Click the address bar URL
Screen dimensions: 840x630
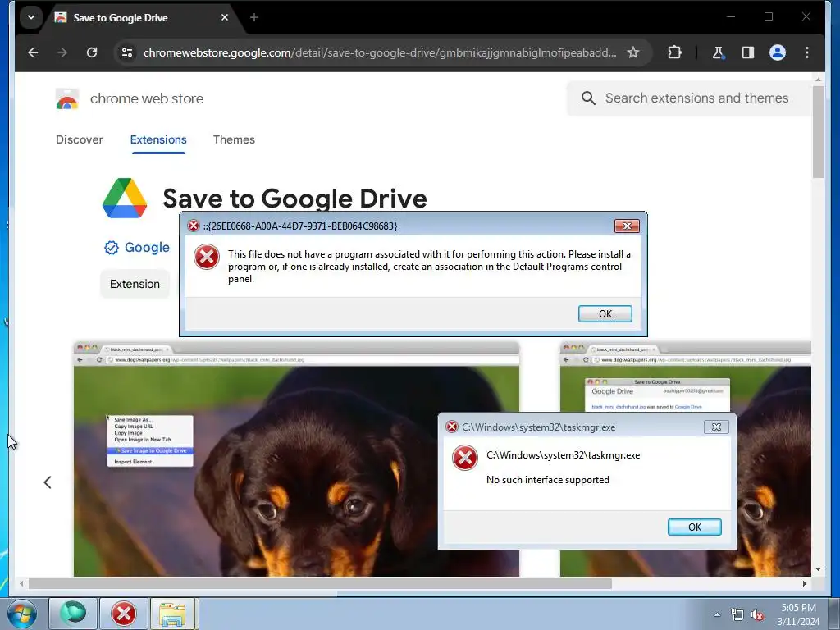(379, 52)
